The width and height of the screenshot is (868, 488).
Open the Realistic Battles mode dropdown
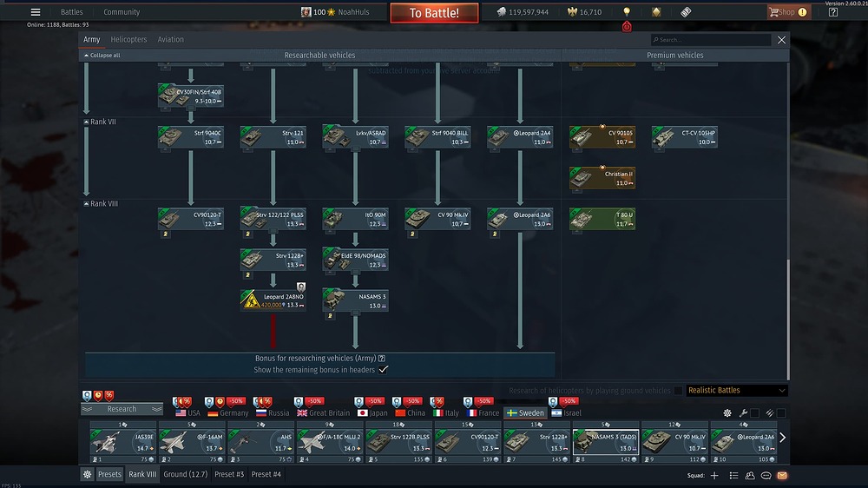click(x=736, y=391)
